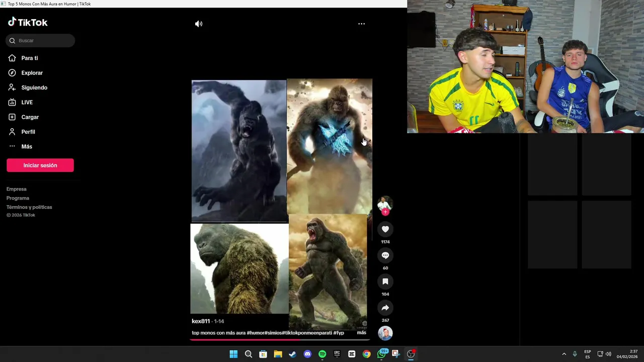
Task: Open Snipping Tool from taskbar
Action: pos(395,354)
